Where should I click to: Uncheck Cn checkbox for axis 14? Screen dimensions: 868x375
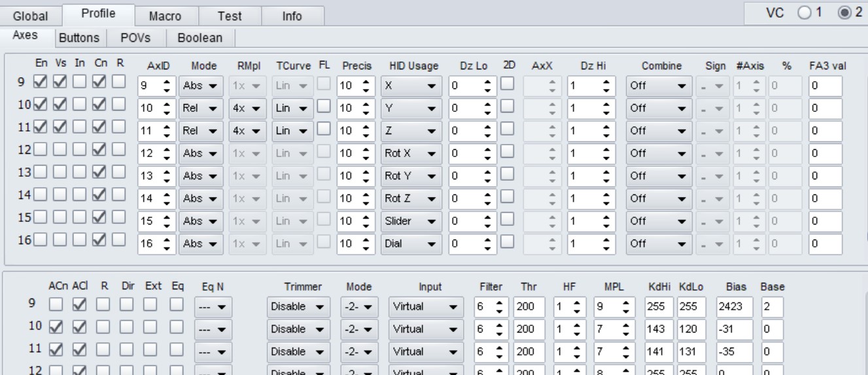click(99, 194)
